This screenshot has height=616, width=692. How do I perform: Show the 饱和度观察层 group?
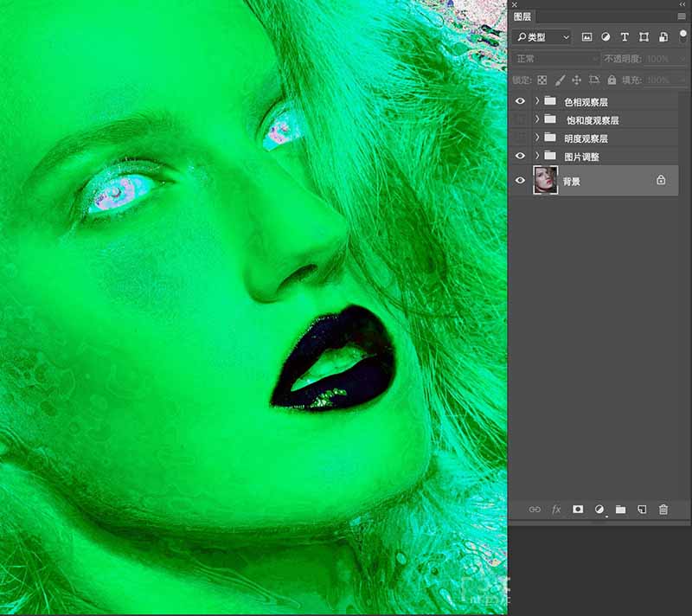(521, 119)
